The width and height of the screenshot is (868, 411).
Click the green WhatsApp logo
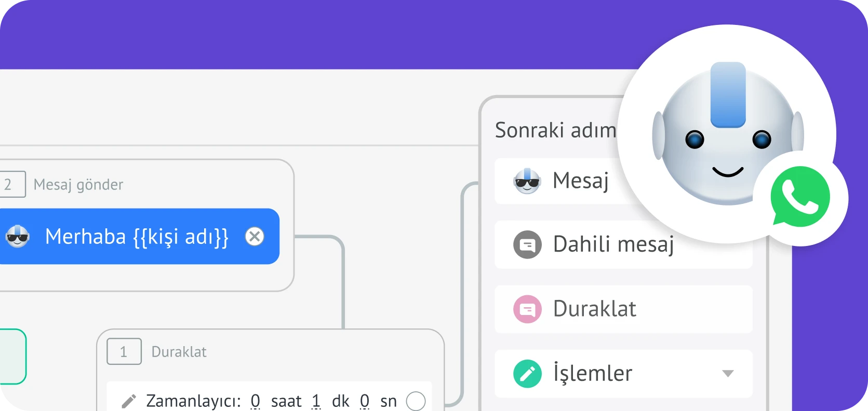800,196
